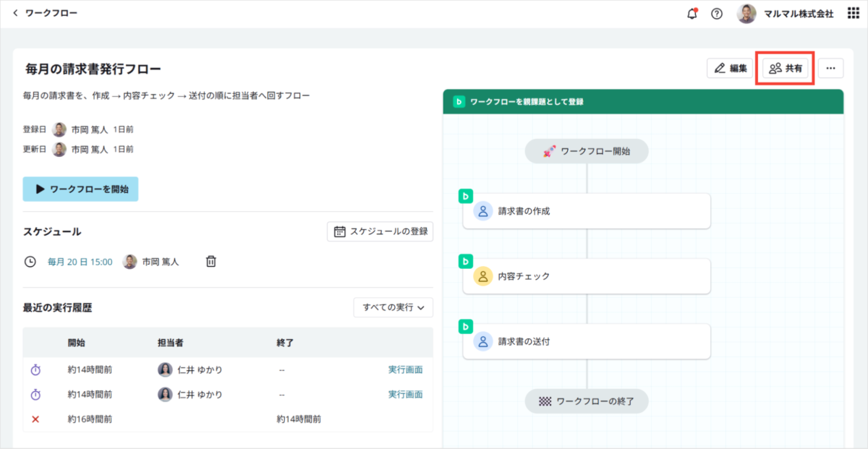The image size is (868, 449).
Task: Open 実行画面 link in first history row
Action: click(x=405, y=369)
